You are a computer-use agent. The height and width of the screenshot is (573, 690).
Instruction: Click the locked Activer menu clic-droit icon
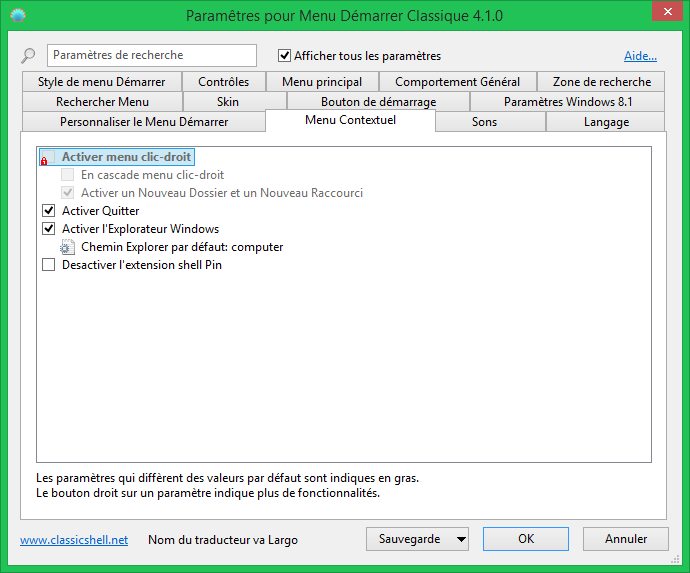coord(46,158)
